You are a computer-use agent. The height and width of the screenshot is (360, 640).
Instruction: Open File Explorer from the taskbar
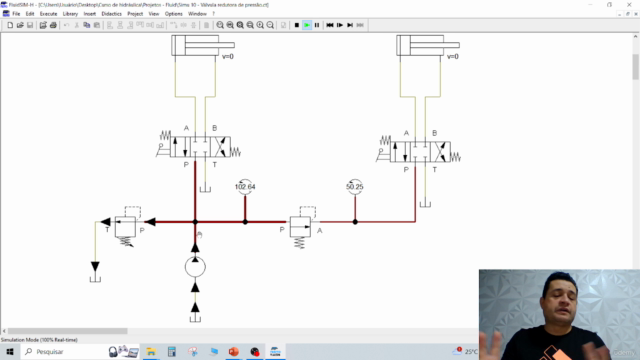point(151,351)
